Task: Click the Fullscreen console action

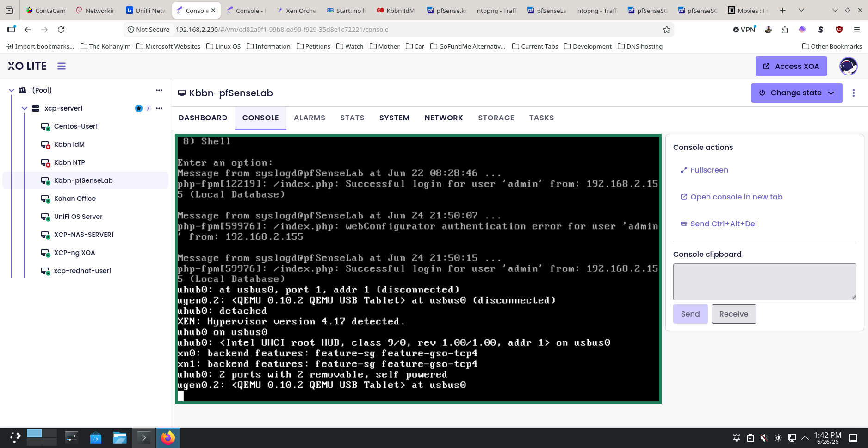Action: point(704,170)
